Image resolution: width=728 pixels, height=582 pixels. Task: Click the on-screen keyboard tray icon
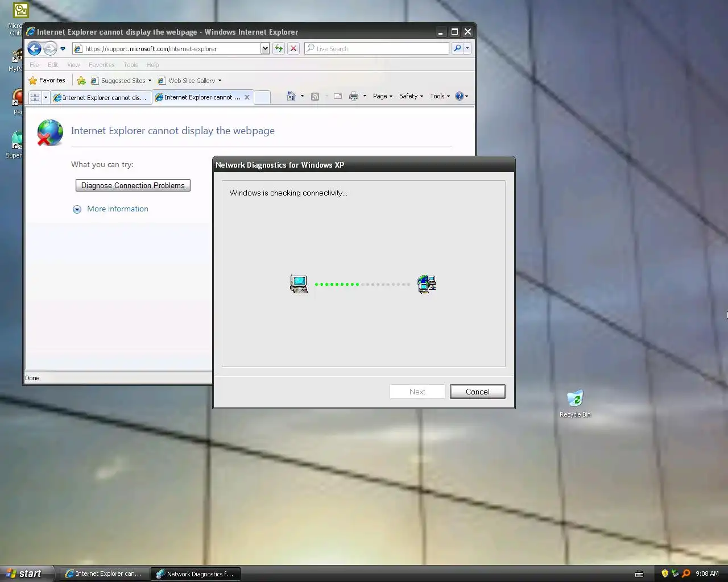639,573
